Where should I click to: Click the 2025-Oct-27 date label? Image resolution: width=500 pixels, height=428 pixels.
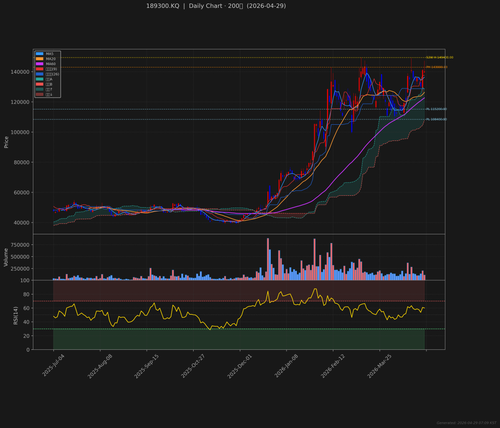[193, 366]
